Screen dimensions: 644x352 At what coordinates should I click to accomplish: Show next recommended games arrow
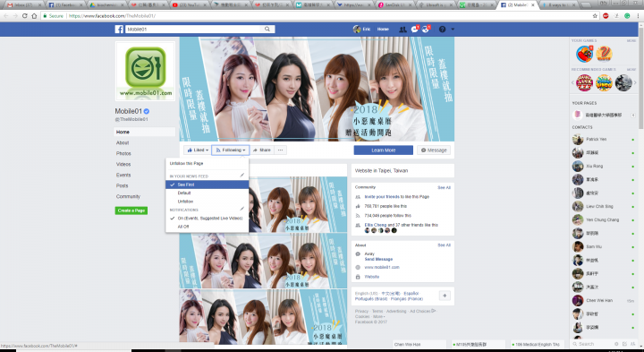click(635, 82)
